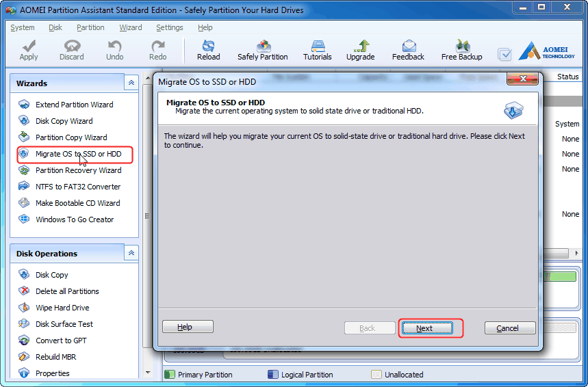Open the Feedback envelope icon

[x=409, y=46]
